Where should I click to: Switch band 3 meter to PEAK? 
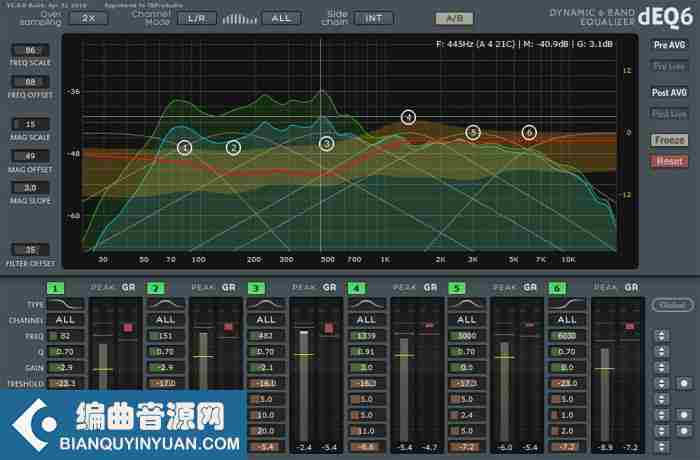tap(304, 288)
